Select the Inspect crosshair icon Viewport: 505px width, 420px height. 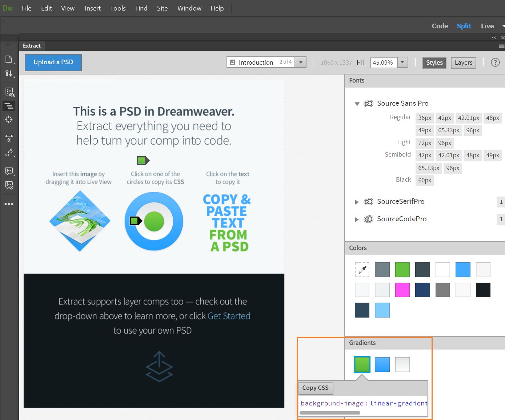(x=9, y=120)
